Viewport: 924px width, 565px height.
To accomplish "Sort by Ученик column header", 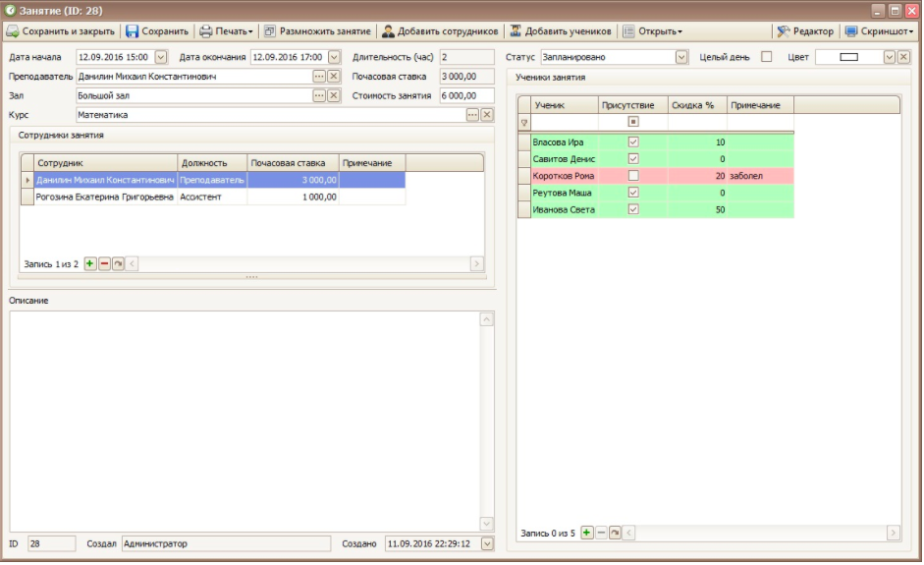I will [564, 105].
